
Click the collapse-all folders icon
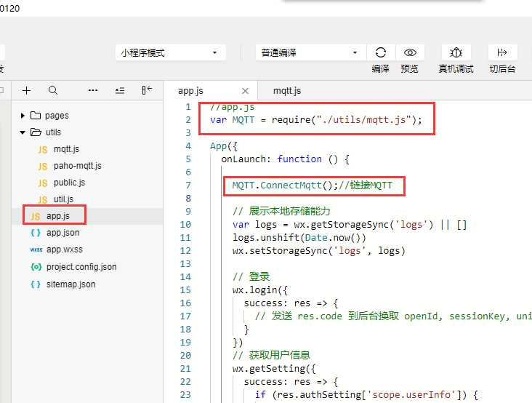point(120,91)
